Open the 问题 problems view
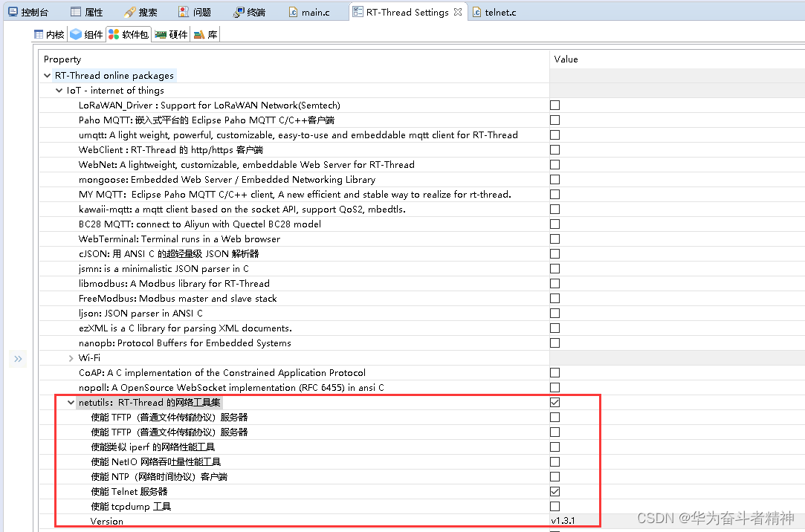Screen dimensions: 805x532 [195, 11]
